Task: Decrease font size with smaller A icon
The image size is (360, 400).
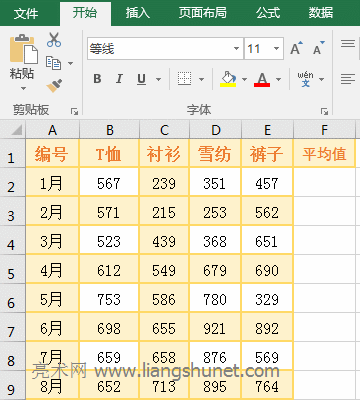Action: click(x=319, y=49)
